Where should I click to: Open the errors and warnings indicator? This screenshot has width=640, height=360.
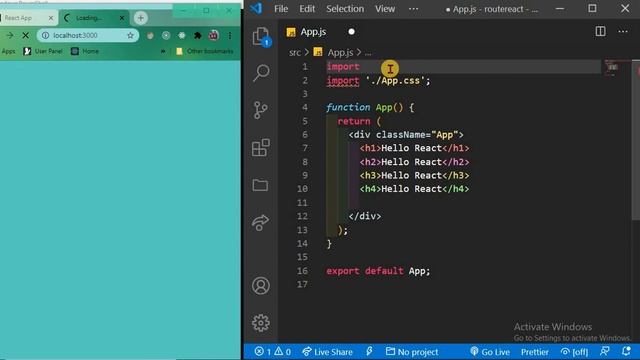click(x=272, y=351)
